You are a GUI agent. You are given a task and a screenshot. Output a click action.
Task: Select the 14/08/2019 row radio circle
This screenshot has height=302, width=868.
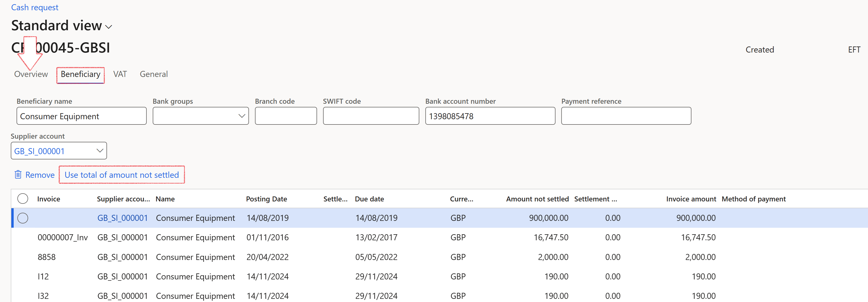(x=23, y=218)
